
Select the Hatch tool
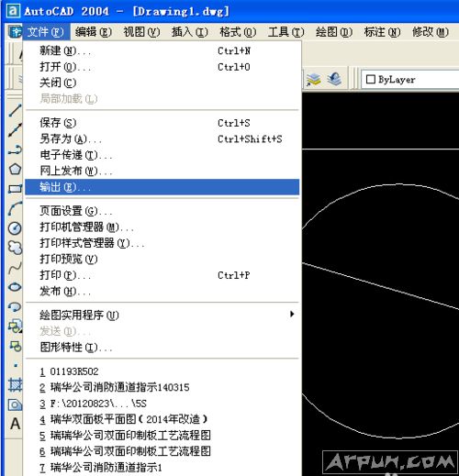point(15,384)
